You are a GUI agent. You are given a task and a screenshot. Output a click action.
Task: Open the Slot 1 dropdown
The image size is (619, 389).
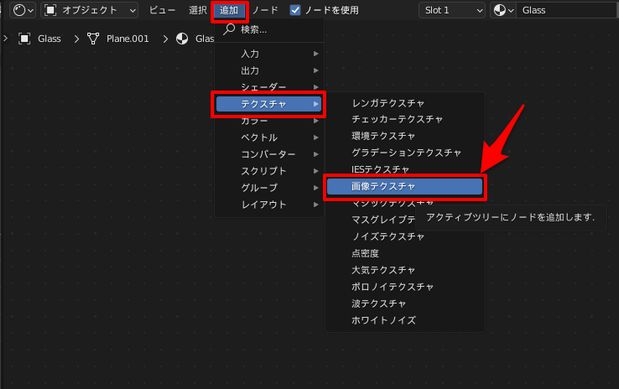(x=452, y=10)
